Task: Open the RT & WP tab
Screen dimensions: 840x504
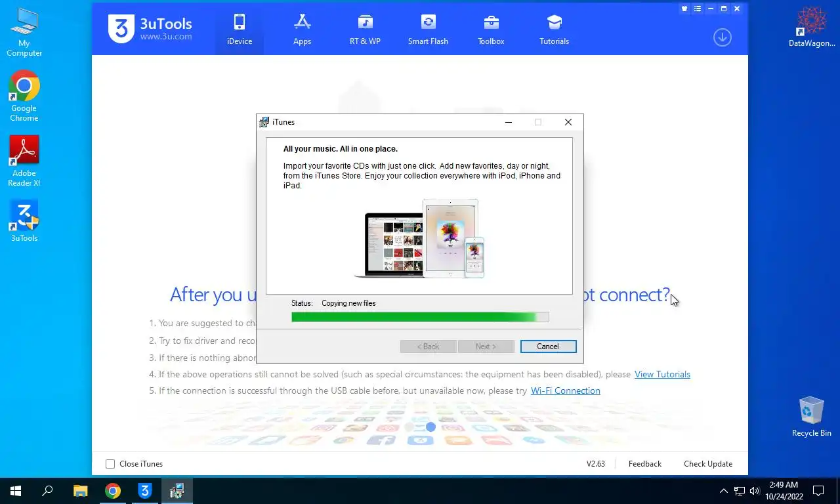Action: (x=365, y=30)
